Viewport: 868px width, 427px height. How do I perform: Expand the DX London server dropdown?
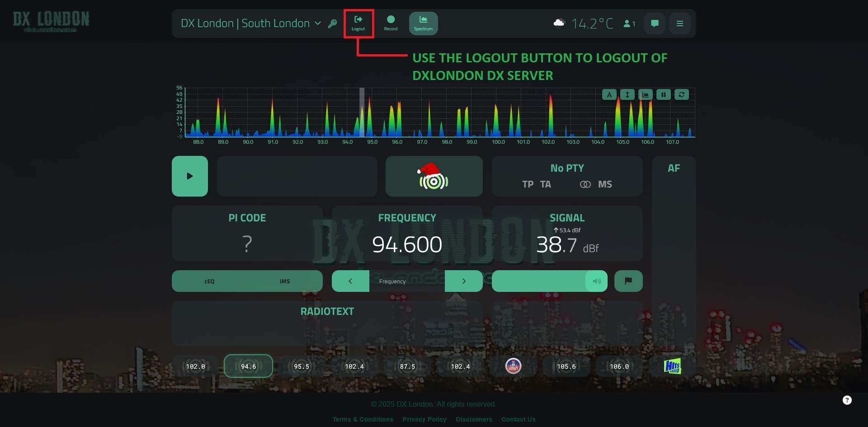[x=318, y=23]
